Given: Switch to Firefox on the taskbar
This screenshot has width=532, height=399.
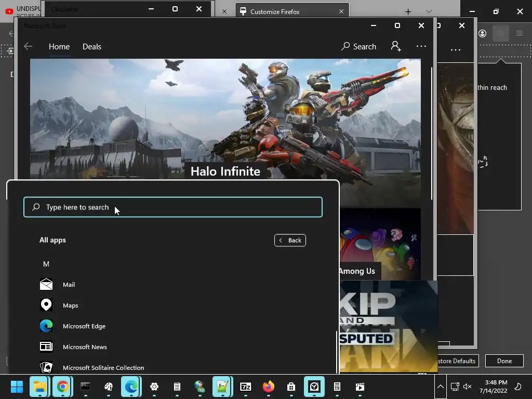Looking at the screenshot, I should pyautogui.click(x=269, y=387).
